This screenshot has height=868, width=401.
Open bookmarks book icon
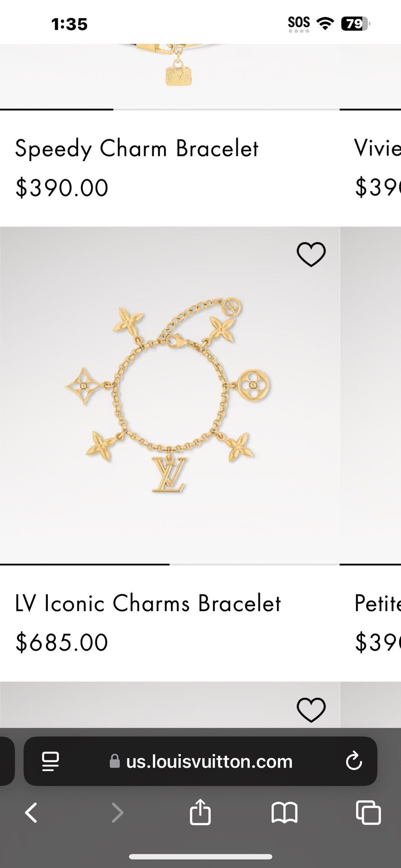click(x=284, y=812)
